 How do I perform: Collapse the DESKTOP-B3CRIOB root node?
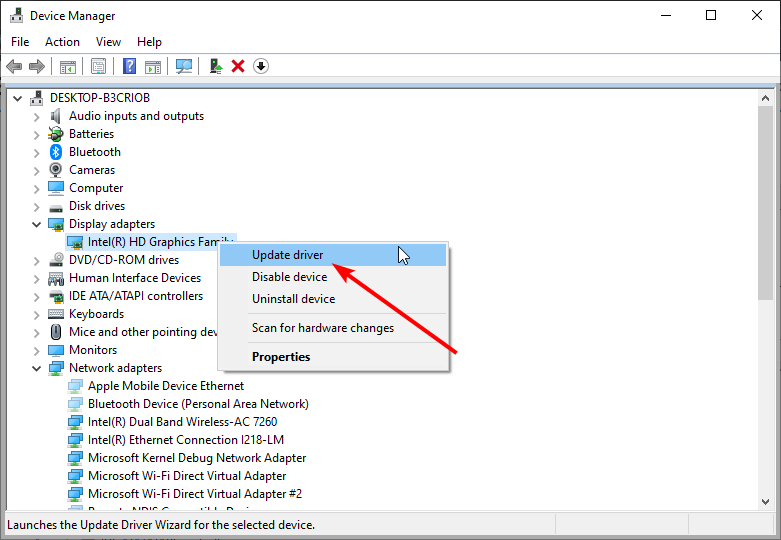(x=17, y=98)
